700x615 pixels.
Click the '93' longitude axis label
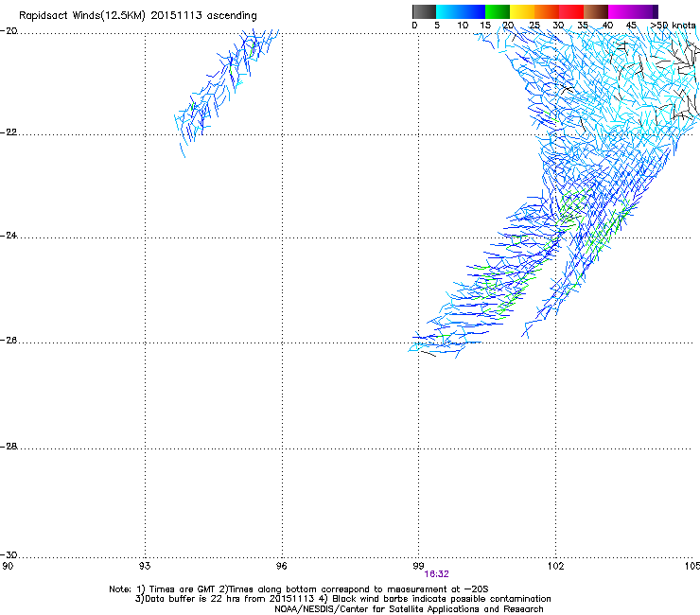tap(145, 566)
